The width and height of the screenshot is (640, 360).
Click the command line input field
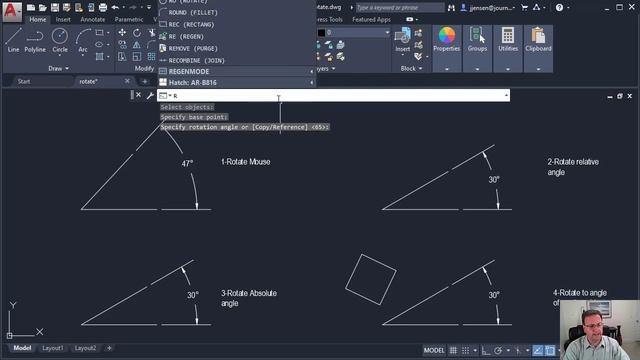click(333, 95)
